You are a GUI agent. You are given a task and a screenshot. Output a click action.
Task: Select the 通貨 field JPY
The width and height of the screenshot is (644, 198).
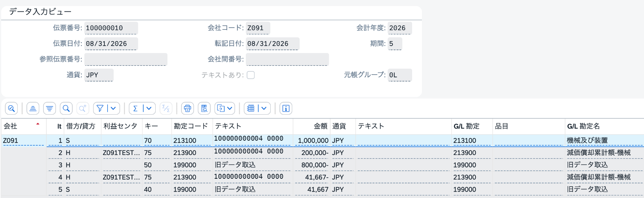coord(99,75)
